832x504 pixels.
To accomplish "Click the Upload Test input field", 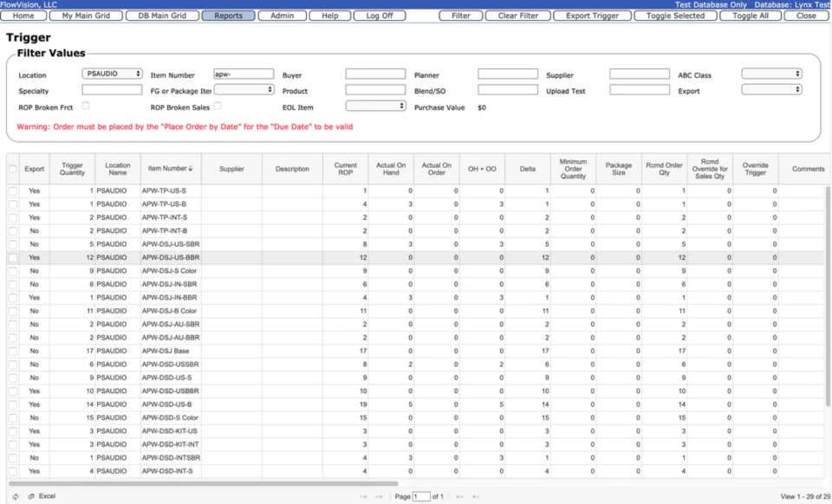I will coord(640,89).
